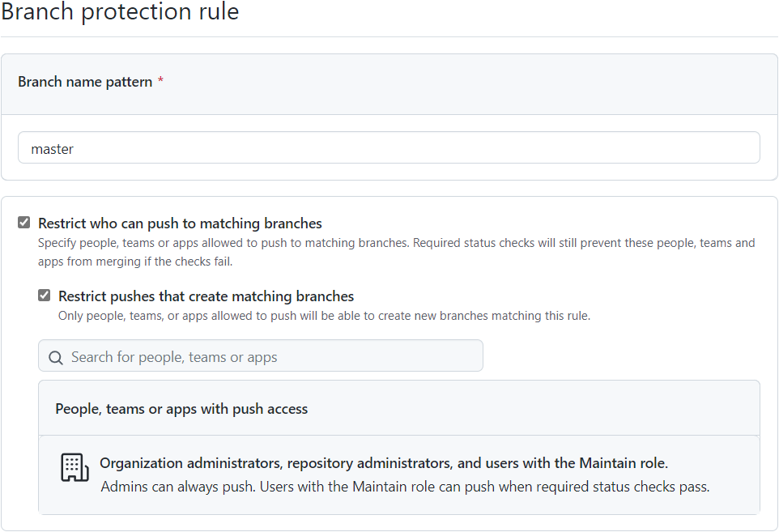
Task: Select the Branch protection rule page title
Action: [x=120, y=13]
